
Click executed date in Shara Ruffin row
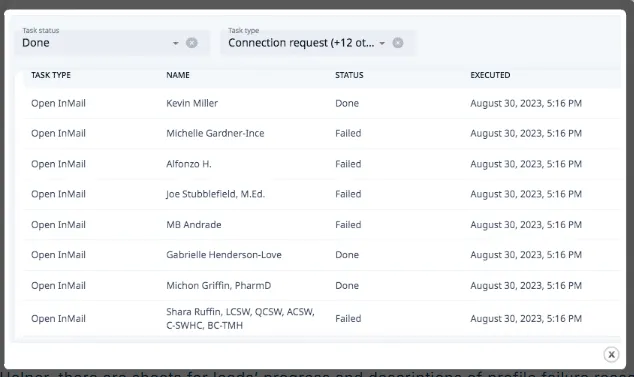pyautogui.click(x=526, y=319)
